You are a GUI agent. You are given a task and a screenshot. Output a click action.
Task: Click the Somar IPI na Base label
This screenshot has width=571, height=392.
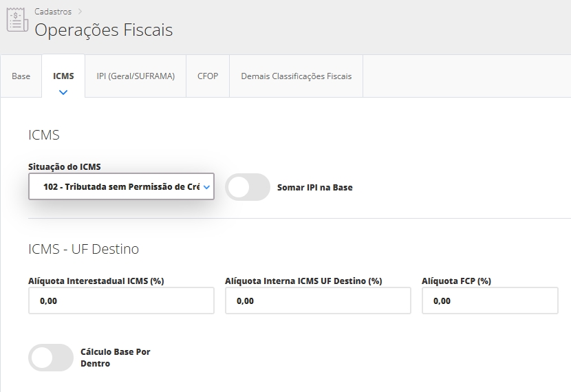click(x=314, y=187)
